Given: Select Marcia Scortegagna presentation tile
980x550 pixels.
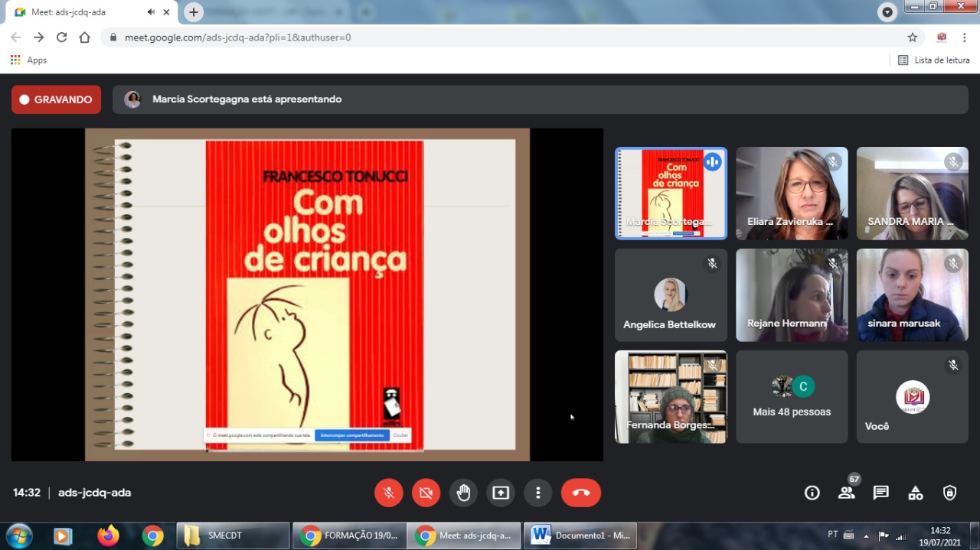Looking at the screenshot, I should (x=671, y=193).
